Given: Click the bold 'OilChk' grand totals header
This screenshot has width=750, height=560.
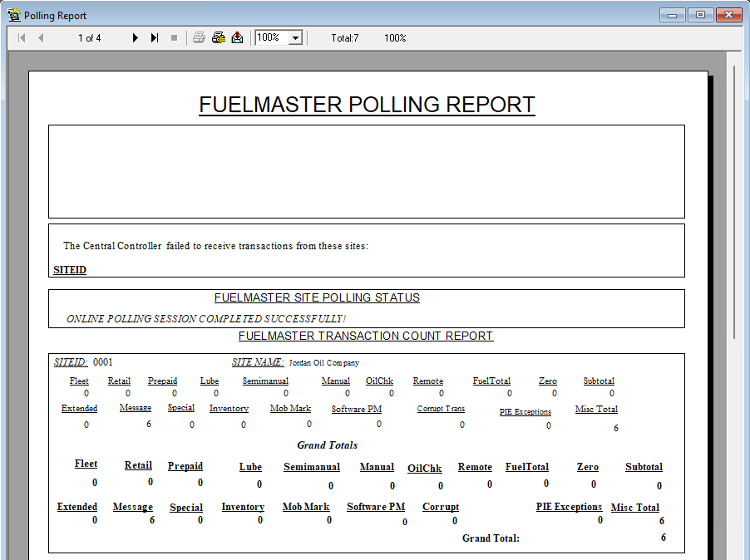Looking at the screenshot, I should pyautogui.click(x=425, y=469).
